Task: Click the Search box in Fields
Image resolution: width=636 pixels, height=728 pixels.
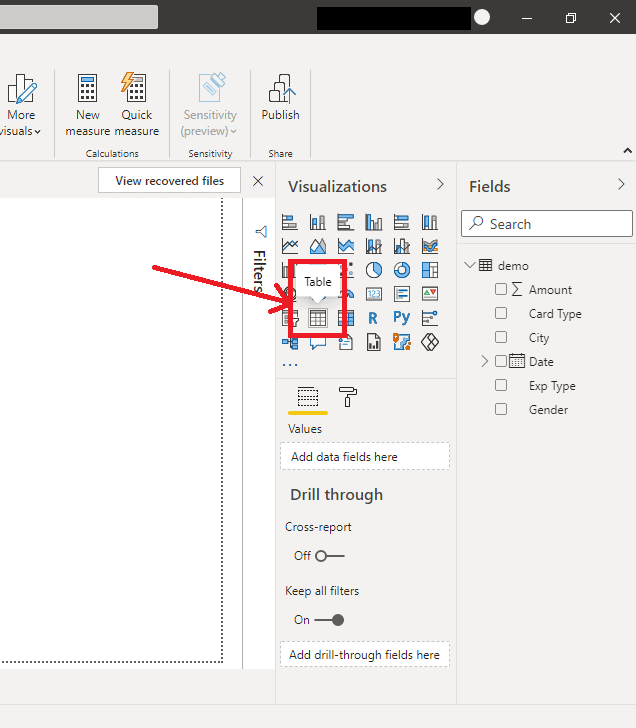Action: [x=547, y=224]
